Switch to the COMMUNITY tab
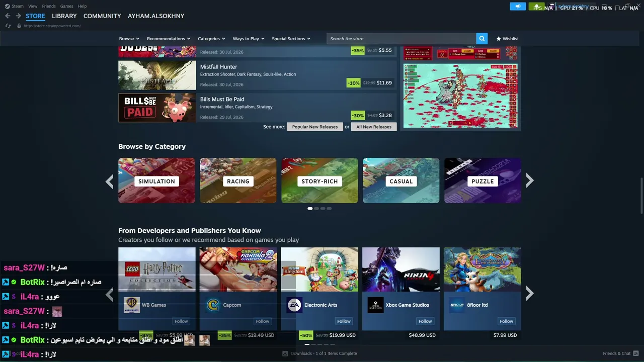644x362 pixels. coord(102,16)
